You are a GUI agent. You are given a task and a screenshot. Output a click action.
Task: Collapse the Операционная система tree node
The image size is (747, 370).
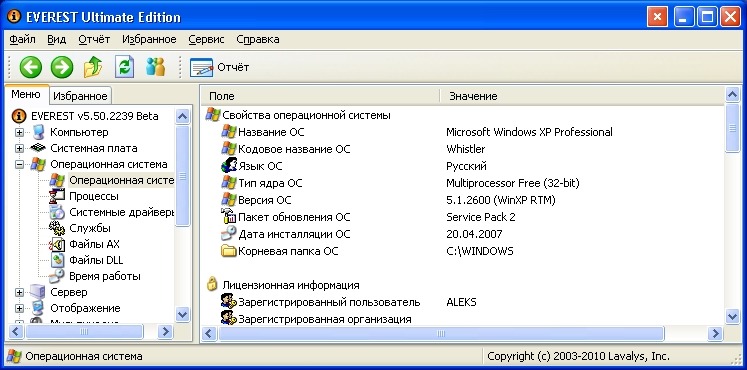19,165
